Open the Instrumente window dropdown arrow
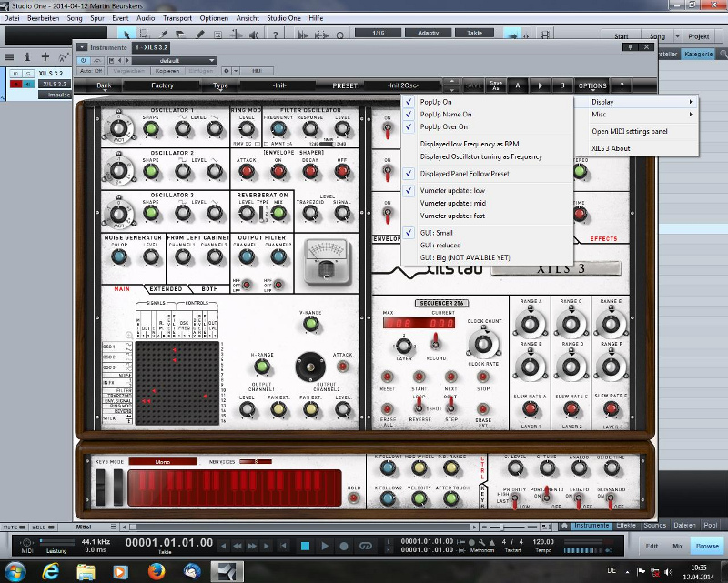The height and width of the screenshot is (583, 728). tap(82, 47)
